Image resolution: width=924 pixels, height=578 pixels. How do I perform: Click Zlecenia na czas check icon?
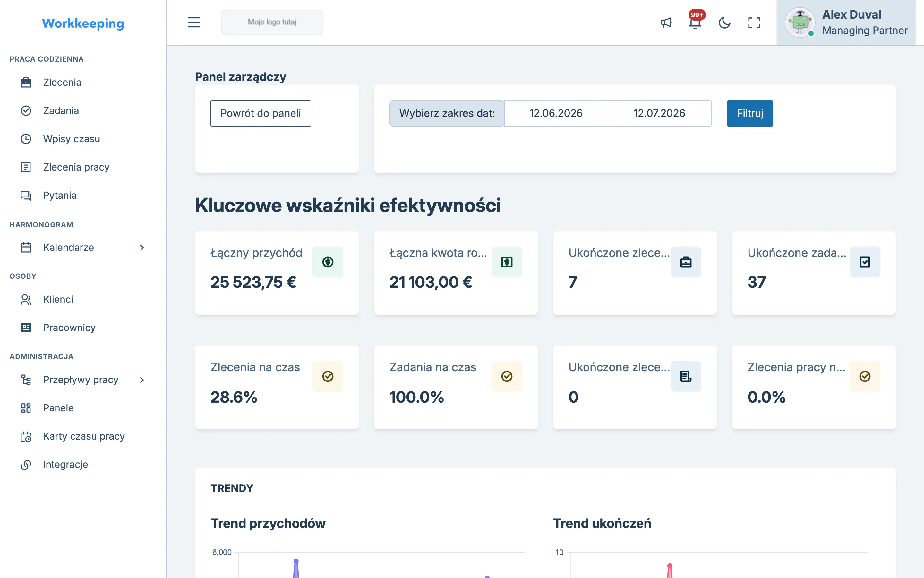[x=328, y=376]
